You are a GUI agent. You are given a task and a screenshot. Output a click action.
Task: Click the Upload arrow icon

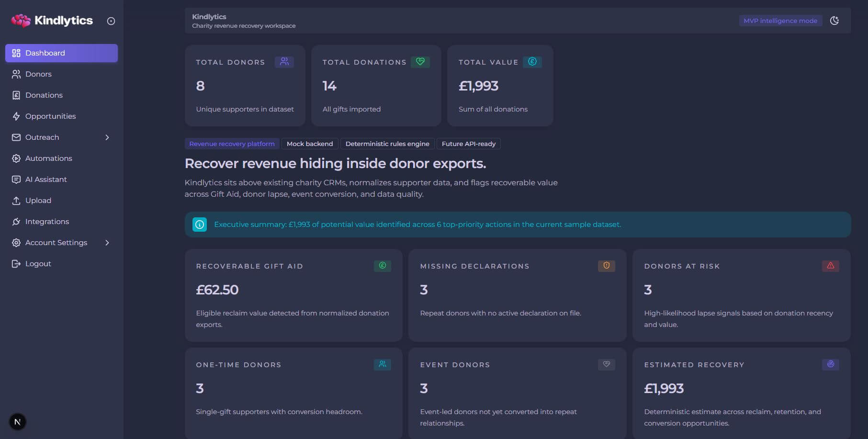[x=16, y=201]
